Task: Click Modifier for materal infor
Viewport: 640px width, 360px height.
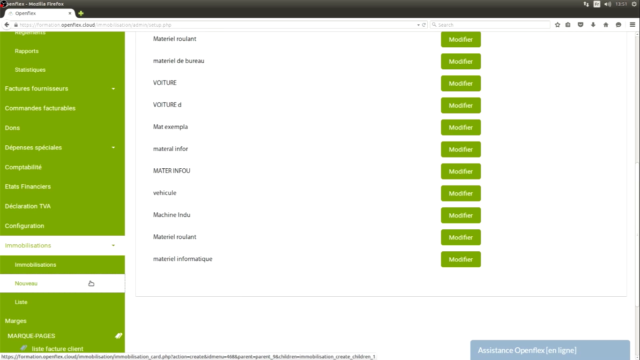Action: [x=460, y=150]
